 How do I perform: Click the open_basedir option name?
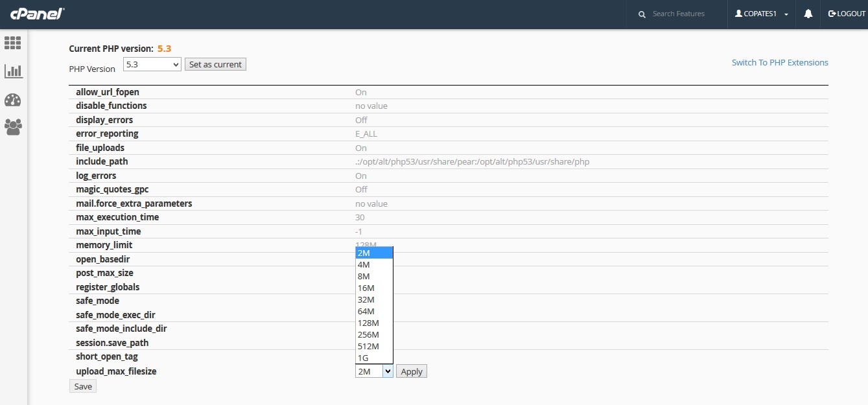103,259
